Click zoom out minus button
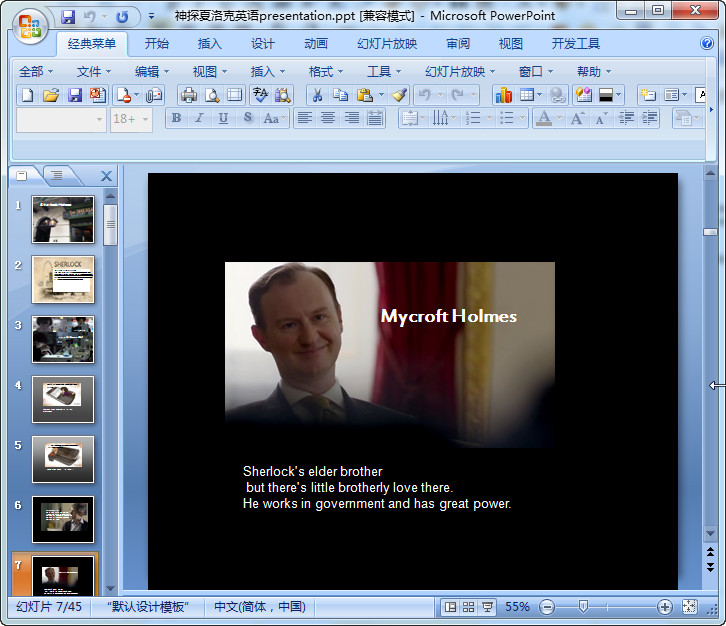 (x=547, y=607)
